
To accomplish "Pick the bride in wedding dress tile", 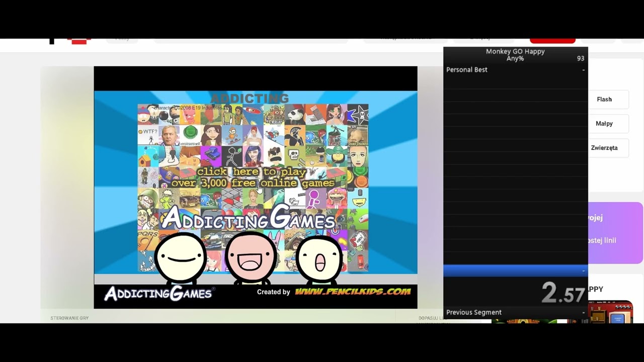I will coord(254,135).
